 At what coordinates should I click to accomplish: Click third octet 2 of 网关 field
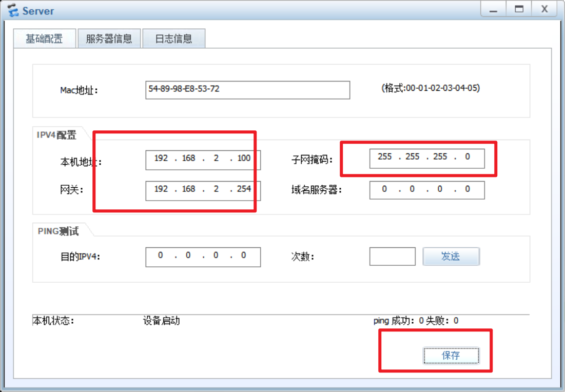(x=216, y=189)
